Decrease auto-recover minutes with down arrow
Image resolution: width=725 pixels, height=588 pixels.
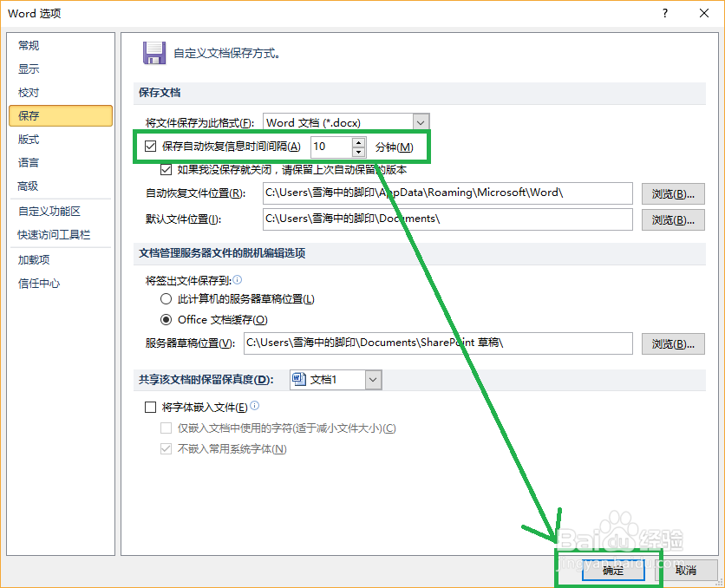point(359,152)
